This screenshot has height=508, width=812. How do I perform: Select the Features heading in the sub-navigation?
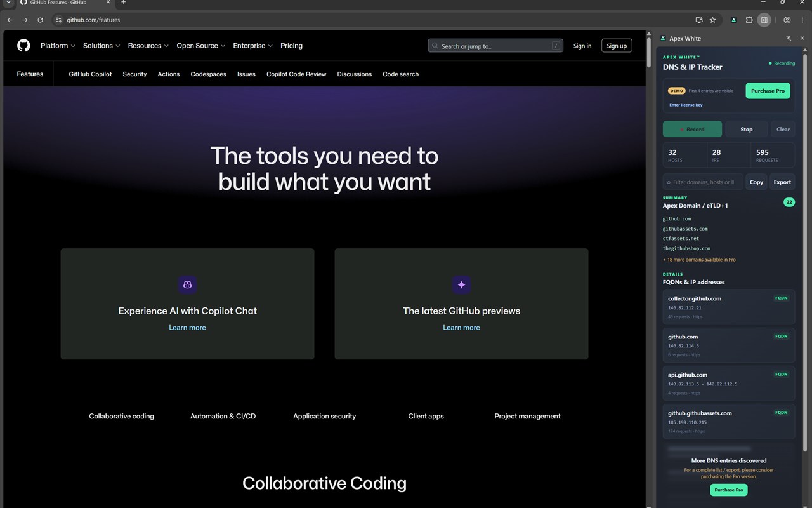point(30,74)
